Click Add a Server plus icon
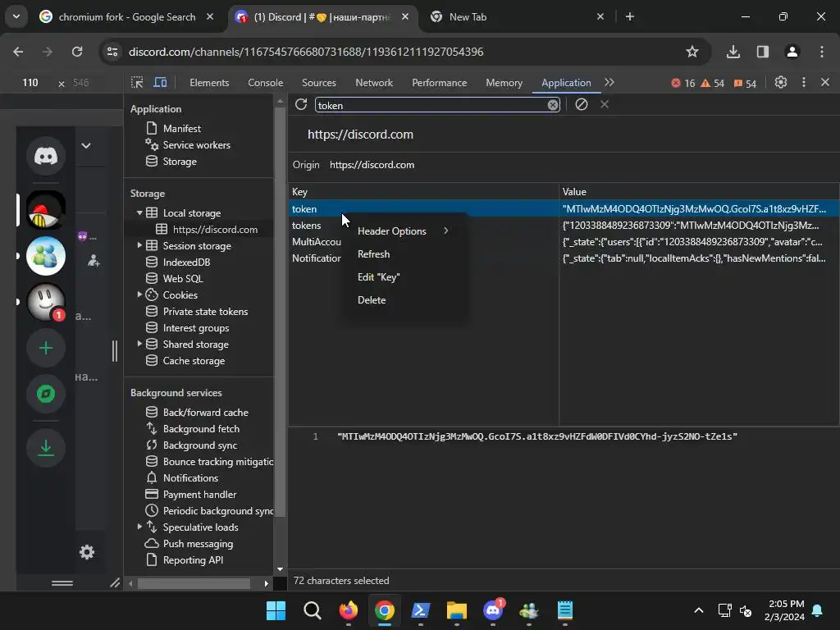 pyautogui.click(x=46, y=348)
